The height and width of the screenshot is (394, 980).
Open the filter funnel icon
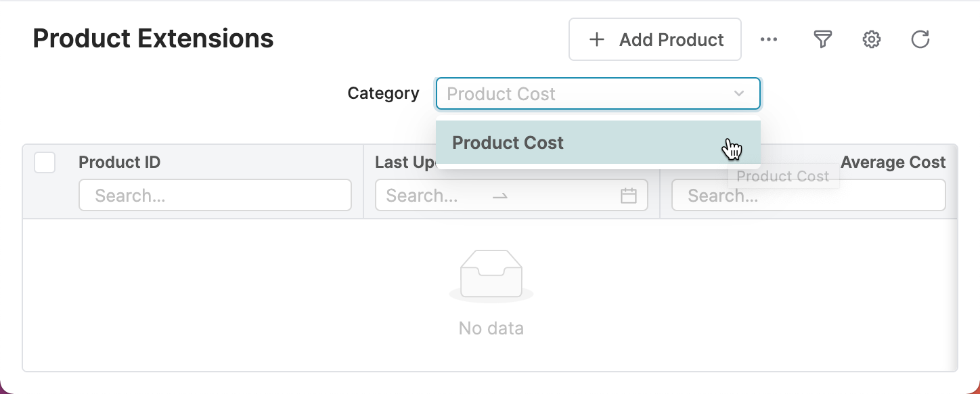[822, 39]
